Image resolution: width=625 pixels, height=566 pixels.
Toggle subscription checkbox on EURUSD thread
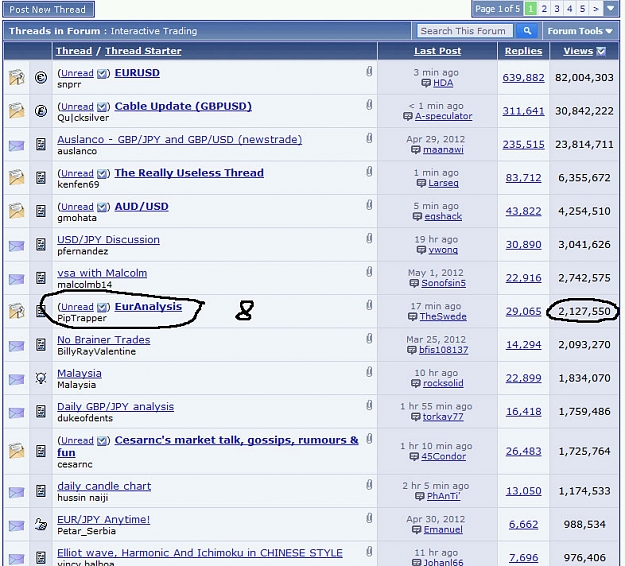pos(102,73)
